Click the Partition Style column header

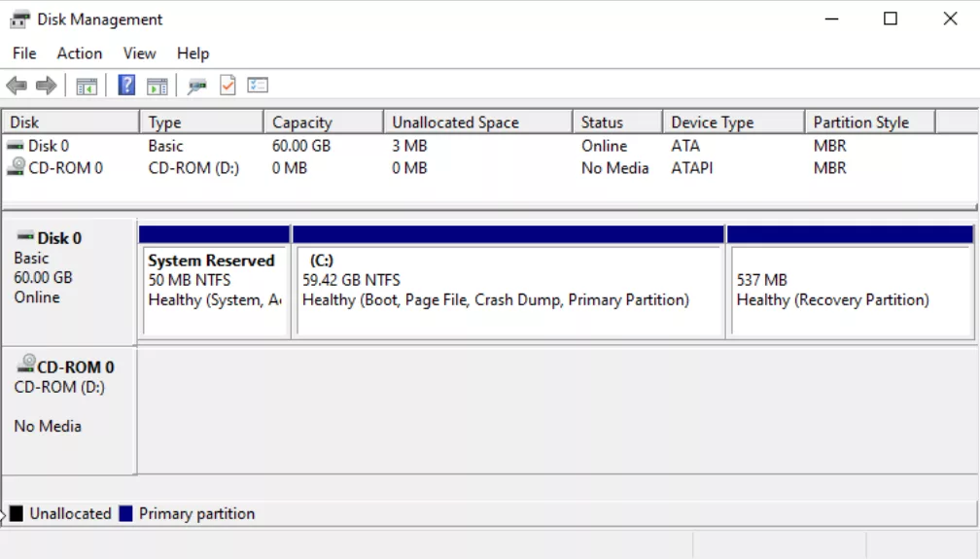pos(870,122)
